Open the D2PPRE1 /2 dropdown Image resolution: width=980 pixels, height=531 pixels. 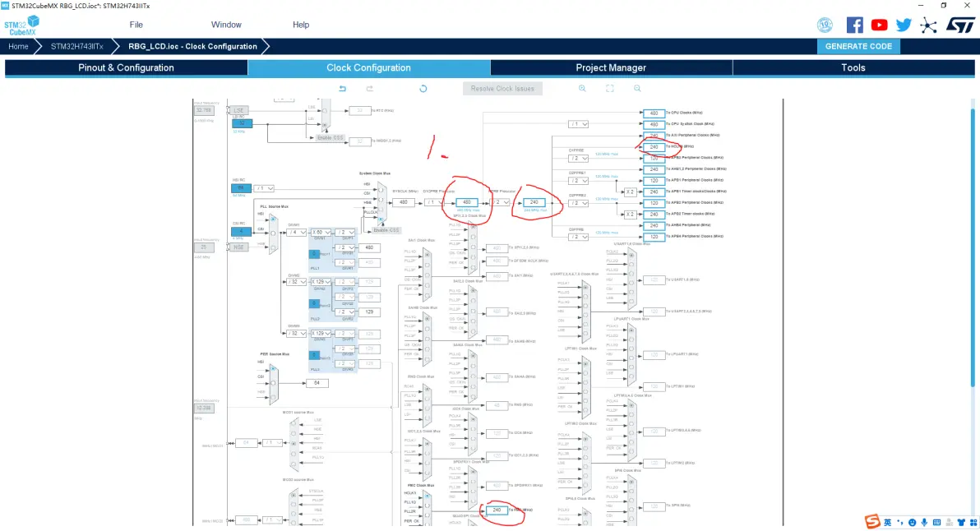point(578,181)
